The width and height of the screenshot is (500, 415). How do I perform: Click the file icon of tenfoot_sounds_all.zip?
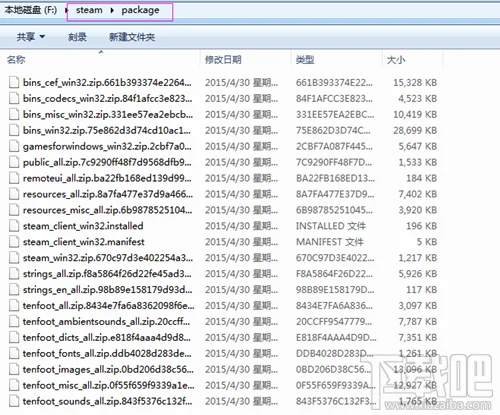(x=14, y=401)
